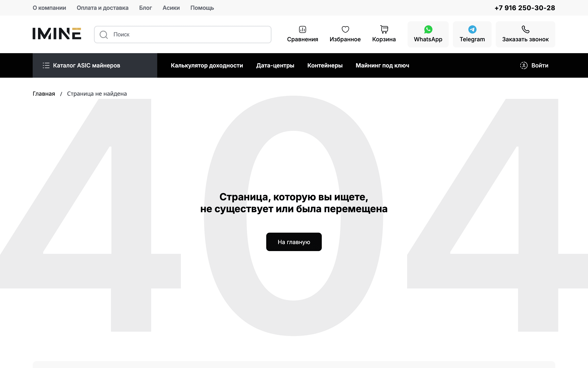The image size is (588, 368).
Task: Open the О компании page
Action: (49, 8)
